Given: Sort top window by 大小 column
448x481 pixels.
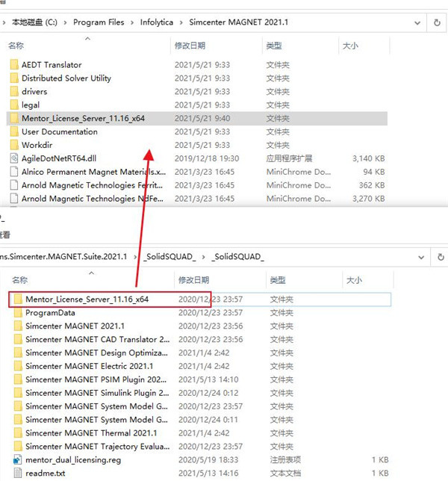Looking at the screenshot, I should click(350, 46).
